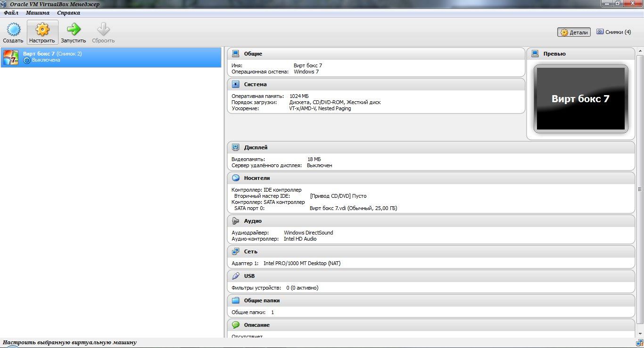Click the VirtualBox title bar app icon
The width and height of the screenshot is (644, 348).
[x=4, y=4]
